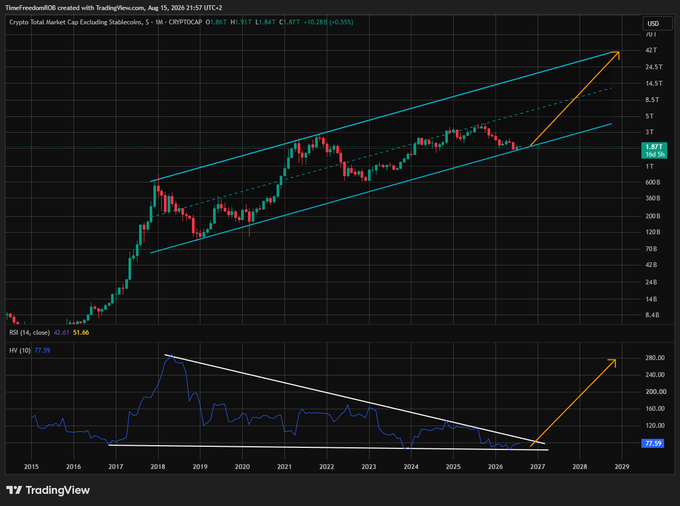
Task: Click the 2020 year on time axis
Action: click(242, 467)
